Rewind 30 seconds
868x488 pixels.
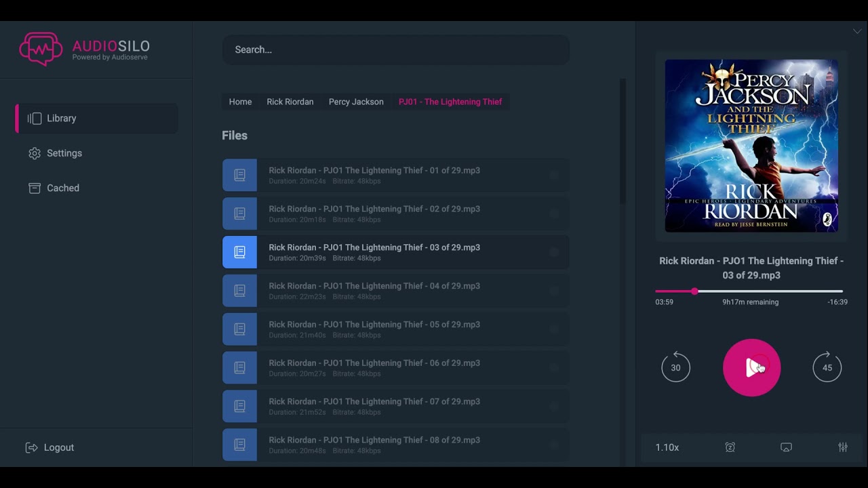tap(675, 367)
